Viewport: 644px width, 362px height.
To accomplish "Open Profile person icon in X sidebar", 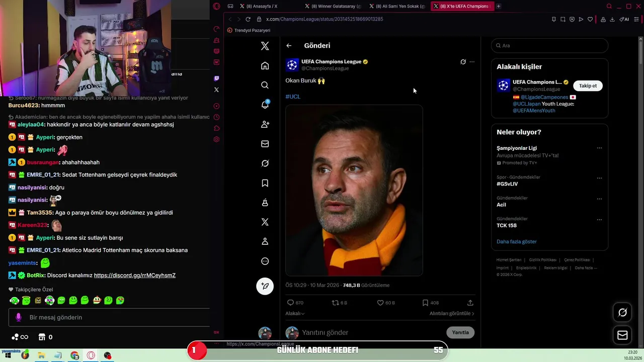I will (x=265, y=241).
